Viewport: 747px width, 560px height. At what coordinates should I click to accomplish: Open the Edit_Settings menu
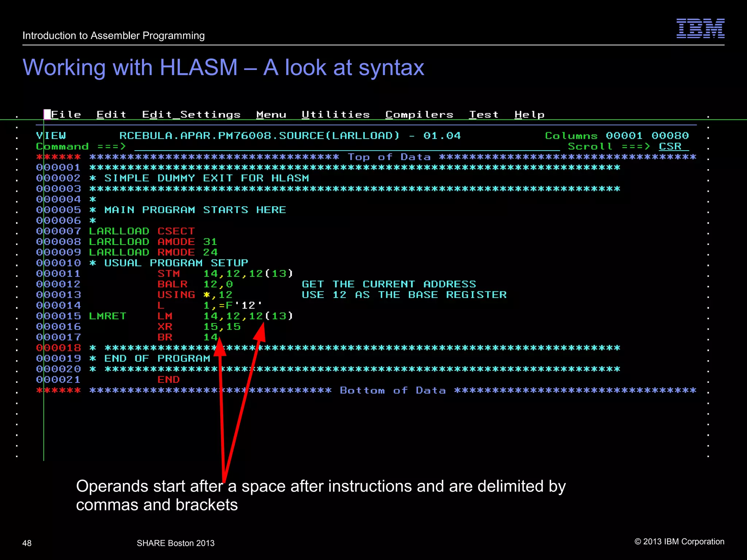tap(191, 114)
